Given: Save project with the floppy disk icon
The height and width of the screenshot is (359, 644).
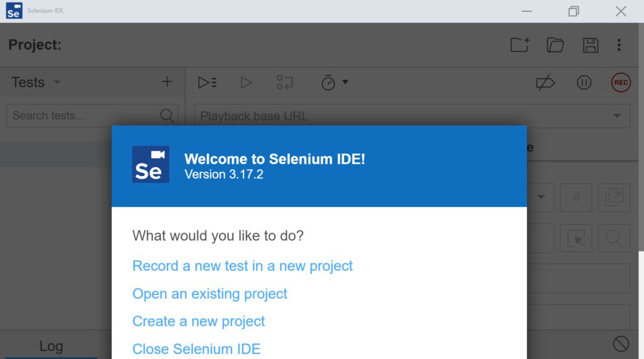Looking at the screenshot, I should point(591,45).
